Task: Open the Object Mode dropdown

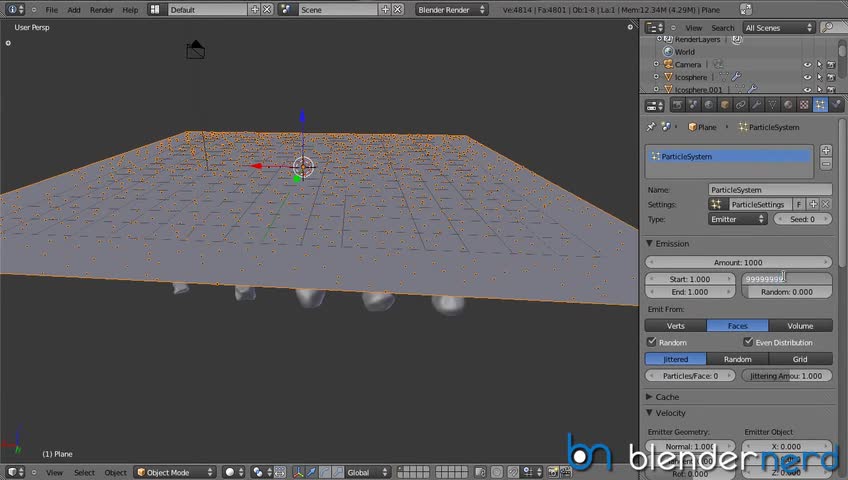Action: (175, 472)
